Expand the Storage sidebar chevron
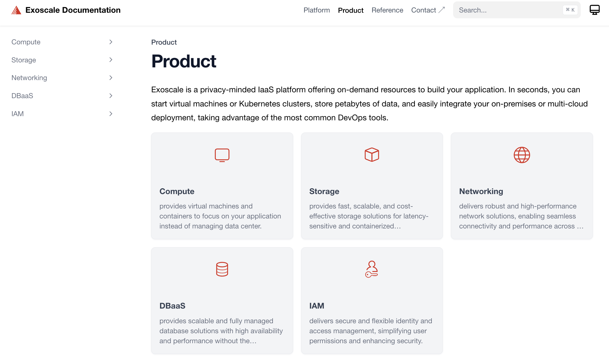The image size is (609, 364). click(x=111, y=60)
